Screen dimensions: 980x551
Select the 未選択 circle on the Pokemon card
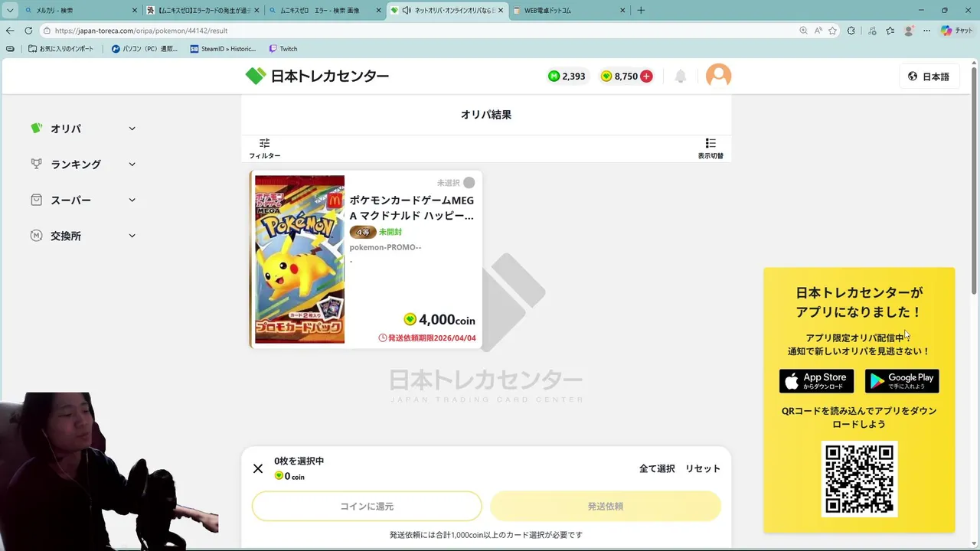pos(469,183)
